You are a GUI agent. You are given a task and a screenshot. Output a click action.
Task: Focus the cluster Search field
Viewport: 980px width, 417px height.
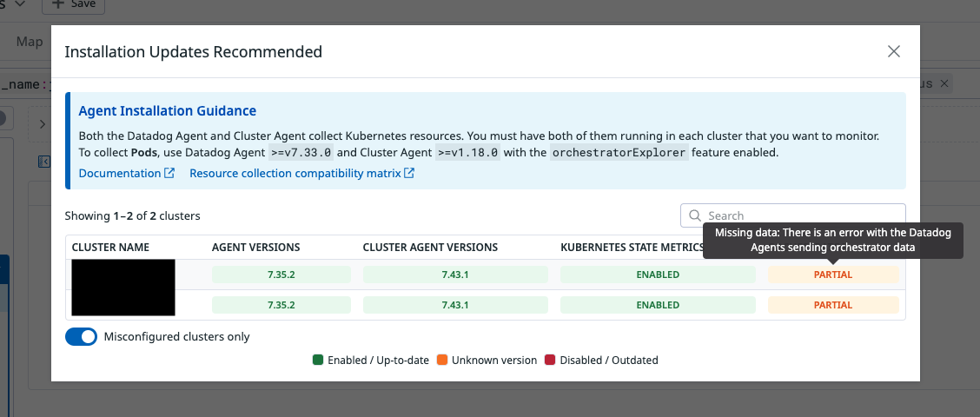pyautogui.click(x=792, y=215)
